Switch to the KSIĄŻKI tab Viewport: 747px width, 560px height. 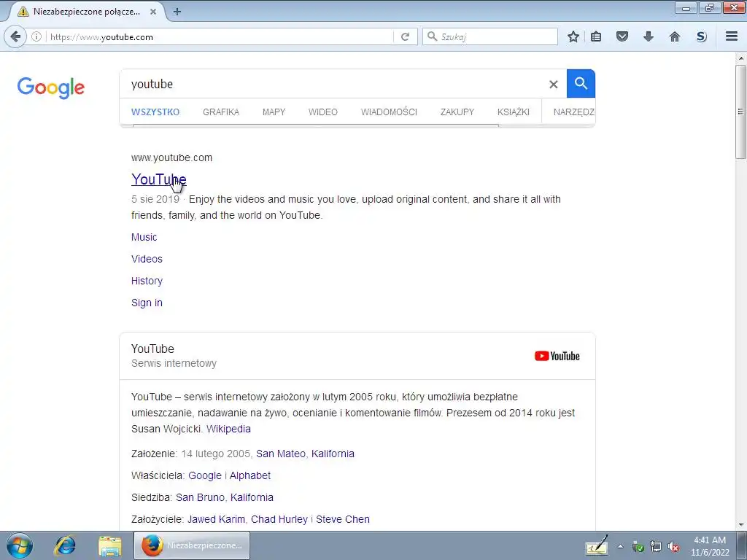pos(514,112)
